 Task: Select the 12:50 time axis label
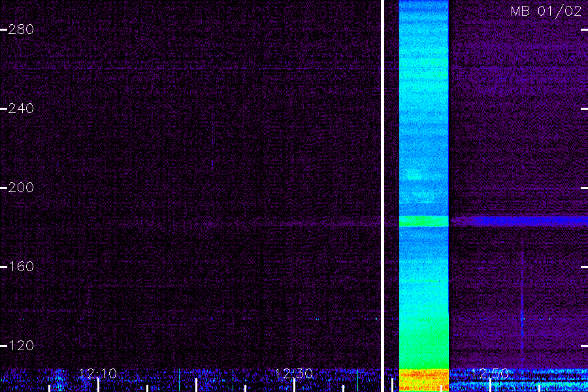(490, 374)
